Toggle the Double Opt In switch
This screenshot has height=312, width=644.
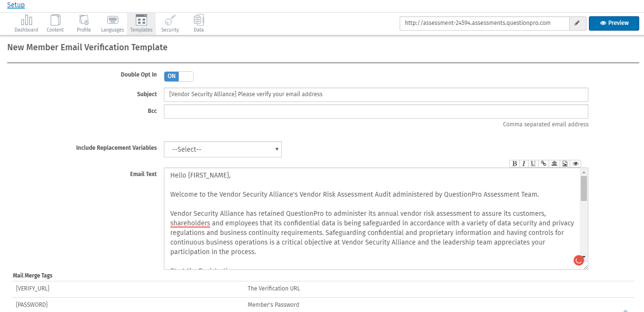179,76
